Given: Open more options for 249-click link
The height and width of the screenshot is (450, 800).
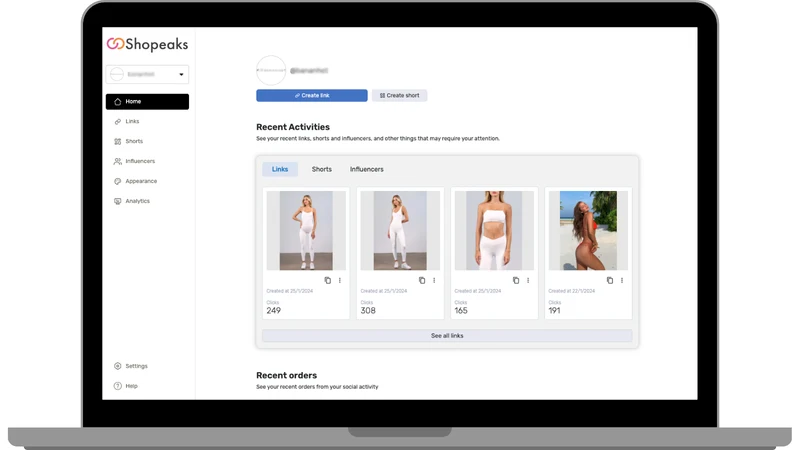Looking at the screenshot, I should [340, 281].
